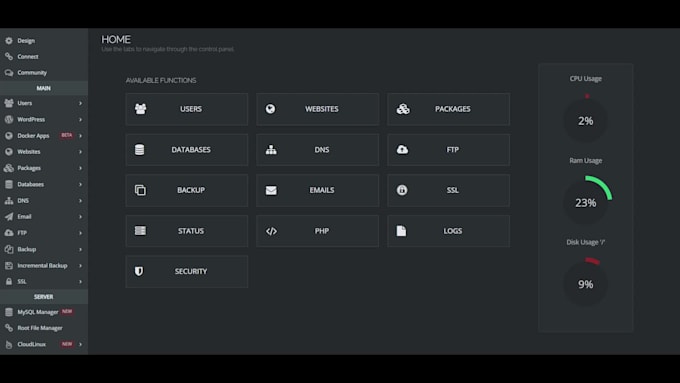The height and width of the screenshot is (383, 680).
Task: Expand the FTP submenu chevron
Action: pos(80,233)
